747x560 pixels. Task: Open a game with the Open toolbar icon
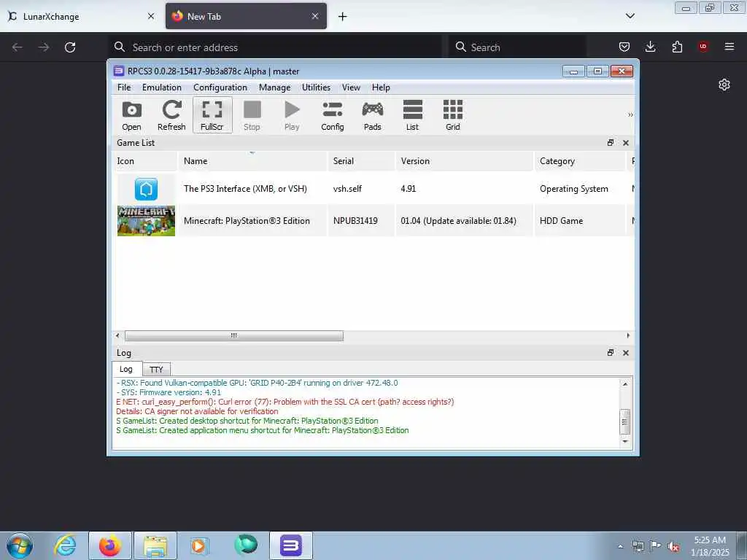click(131, 115)
